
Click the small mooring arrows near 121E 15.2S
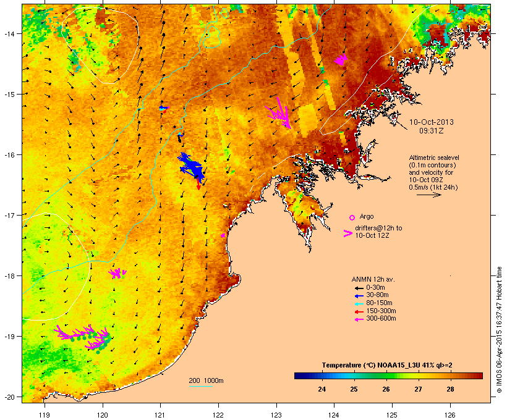point(164,108)
